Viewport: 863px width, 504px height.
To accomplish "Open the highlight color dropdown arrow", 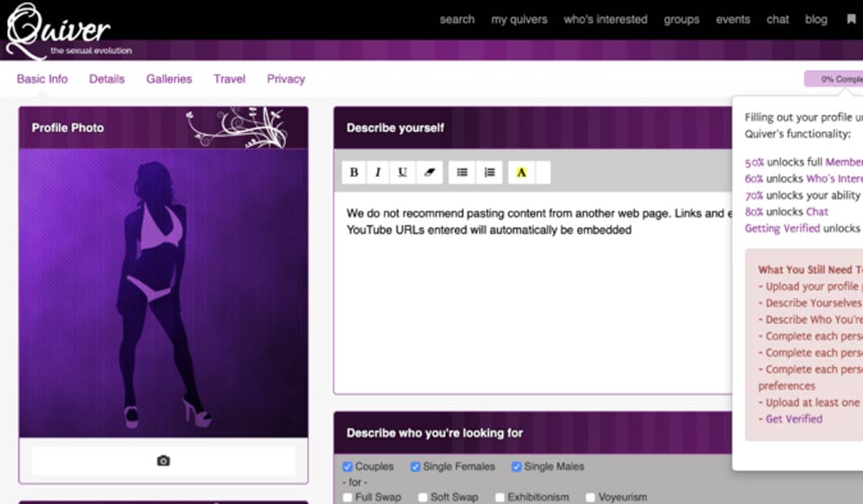I will (x=542, y=172).
